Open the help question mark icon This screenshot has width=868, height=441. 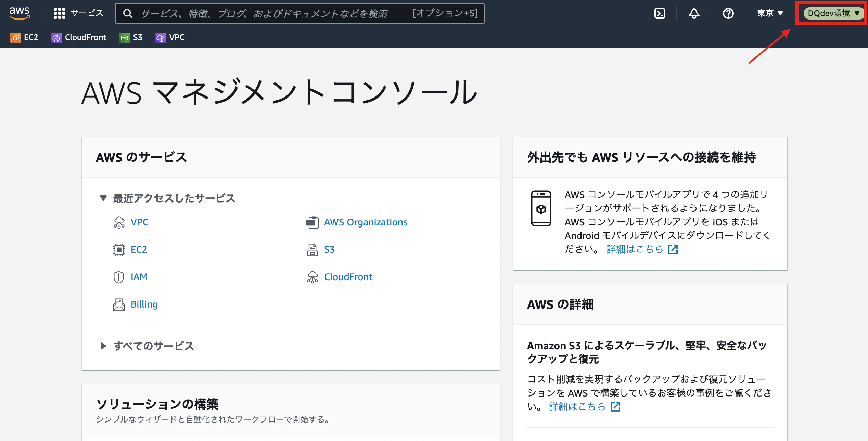(x=728, y=13)
